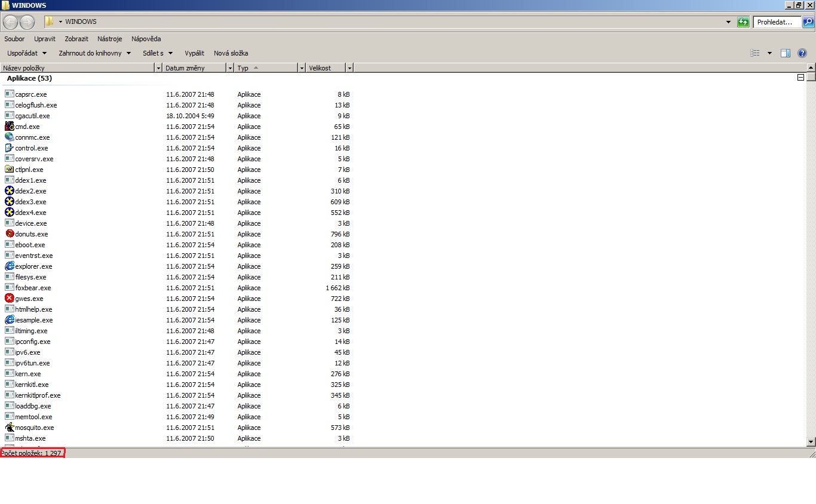Image resolution: width=816 pixels, height=504 pixels.
Task: Click the WINDOWS breadcrumb in address bar
Action: (x=81, y=22)
